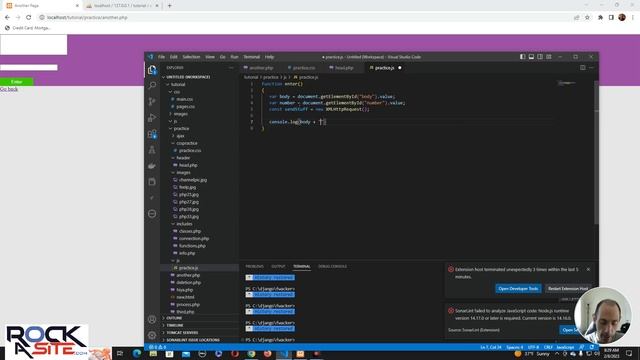
Task: Open connection.php in Explorer
Action: [x=193, y=238]
